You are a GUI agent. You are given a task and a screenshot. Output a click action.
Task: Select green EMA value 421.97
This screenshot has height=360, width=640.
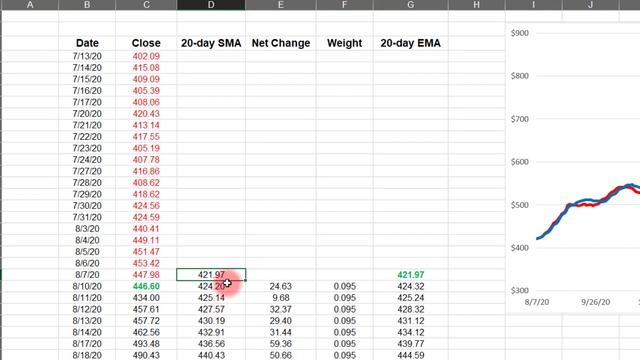point(411,275)
